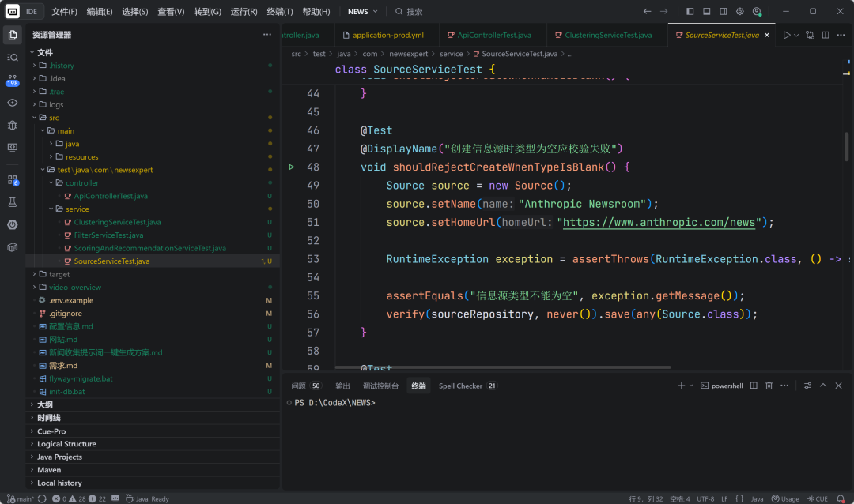Open the package cube icon in activity bar
The image size is (854, 504).
point(13,247)
